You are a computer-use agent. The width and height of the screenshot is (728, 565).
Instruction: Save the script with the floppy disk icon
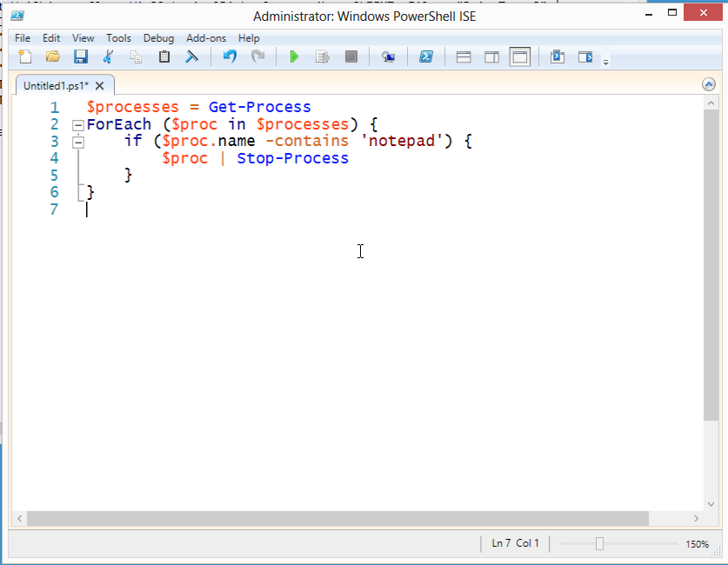pyautogui.click(x=81, y=57)
